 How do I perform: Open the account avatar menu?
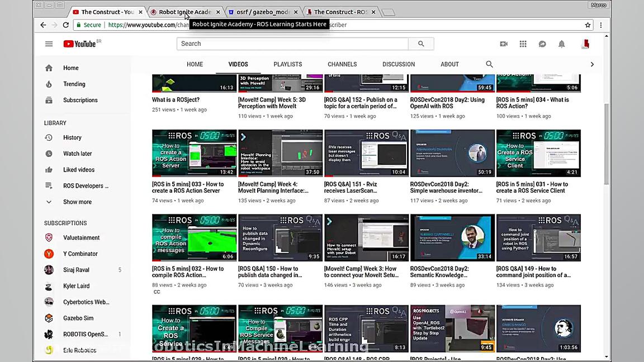point(585,44)
